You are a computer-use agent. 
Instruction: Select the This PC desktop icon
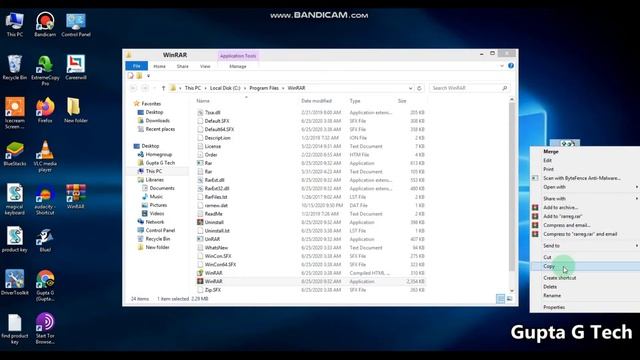tap(15, 24)
